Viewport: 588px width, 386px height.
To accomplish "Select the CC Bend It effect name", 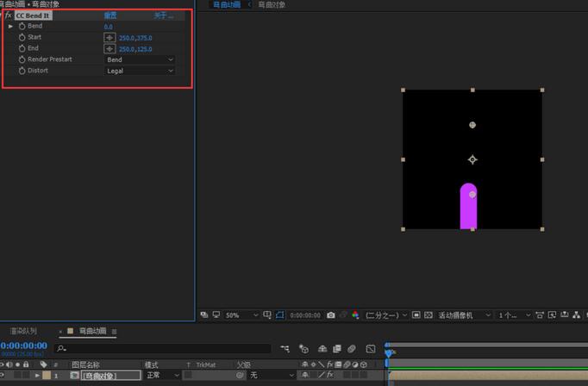I will [33, 16].
